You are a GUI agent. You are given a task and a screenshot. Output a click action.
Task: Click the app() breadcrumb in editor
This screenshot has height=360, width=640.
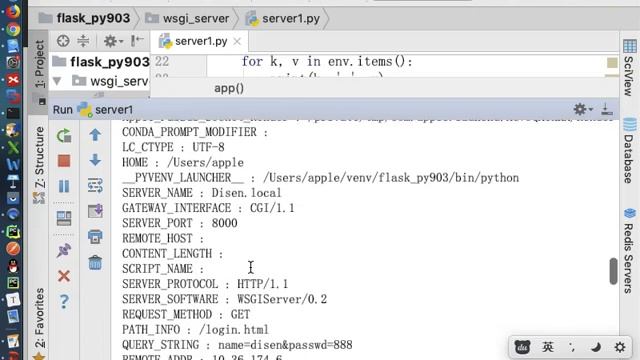[x=229, y=88]
